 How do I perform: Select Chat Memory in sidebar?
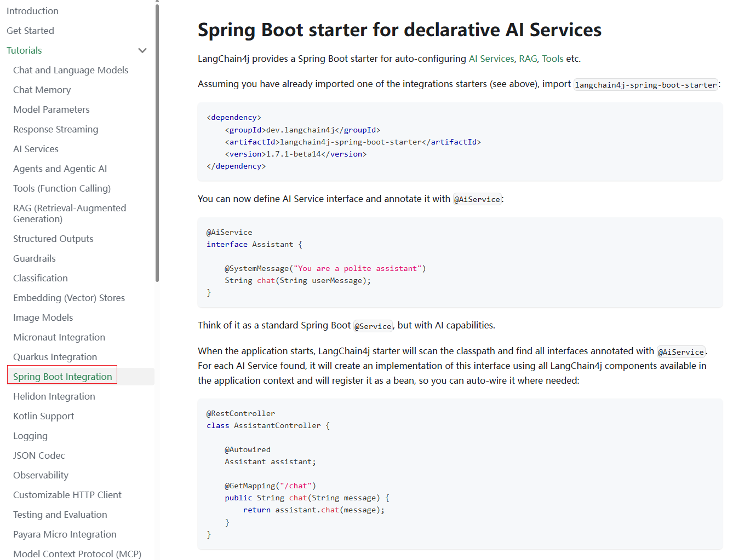[x=42, y=90]
